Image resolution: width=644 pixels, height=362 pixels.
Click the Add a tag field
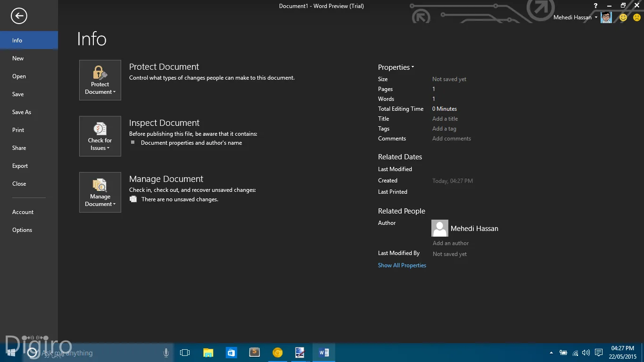tap(444, 129)
